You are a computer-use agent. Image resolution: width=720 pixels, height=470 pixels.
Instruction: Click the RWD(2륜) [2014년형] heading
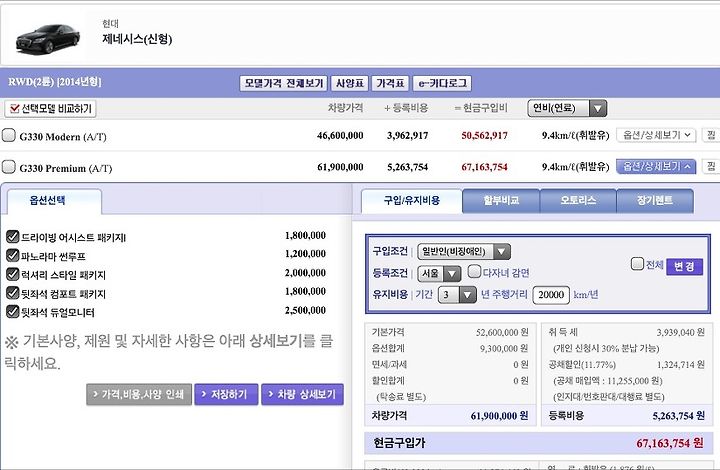(x=55, y=82)
